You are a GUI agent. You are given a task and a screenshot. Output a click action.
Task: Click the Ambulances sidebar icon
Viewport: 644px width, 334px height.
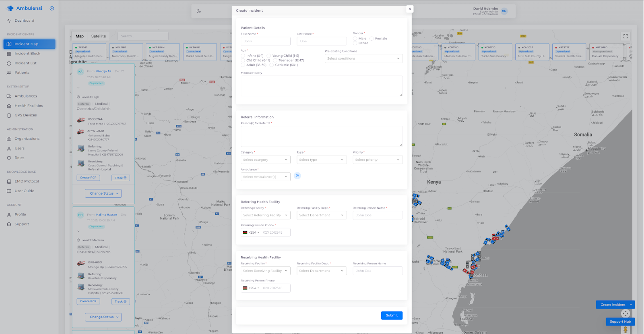point(9,96)
